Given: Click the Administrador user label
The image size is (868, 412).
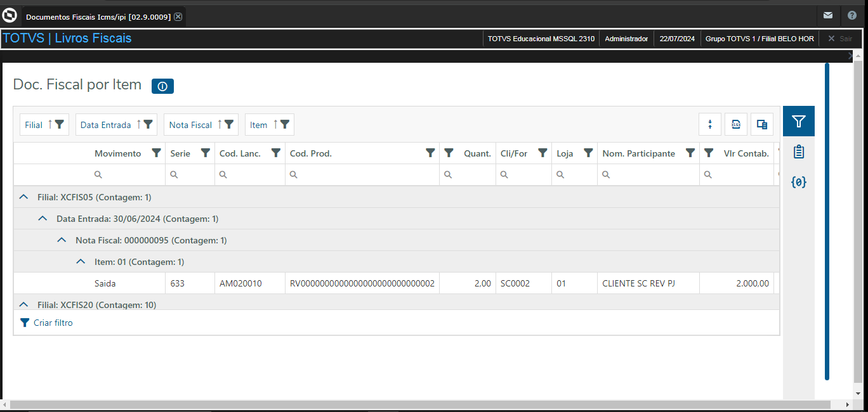Looking at the screenshot, I should [626, 39].
